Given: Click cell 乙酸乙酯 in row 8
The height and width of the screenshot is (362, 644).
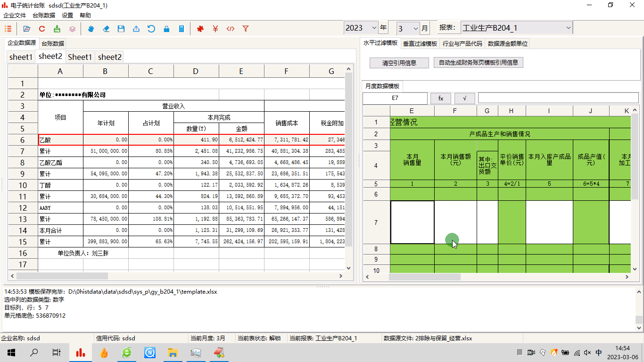Looking at the screenshot, I should [60, 163].
